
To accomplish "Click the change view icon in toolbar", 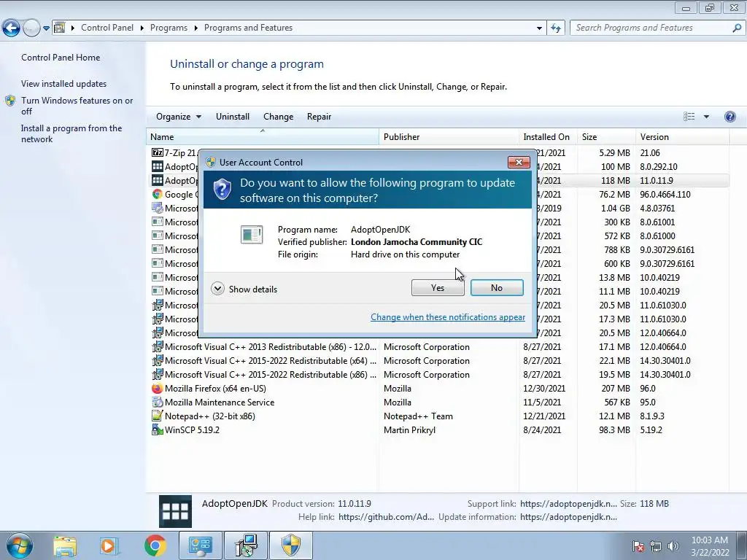I will click(x=689, y=117).
